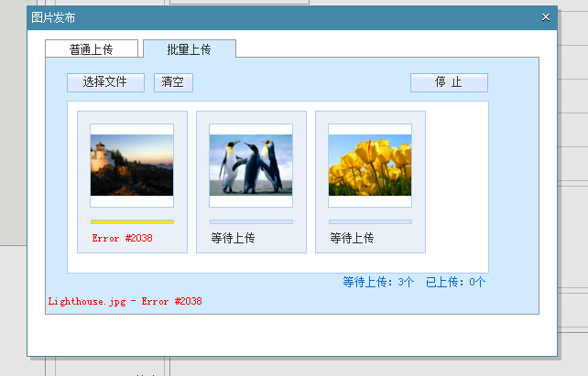Click the Lighthouse.jpg error message at bottom
This screenshot has width=588, height=376.
pos(125,301)
